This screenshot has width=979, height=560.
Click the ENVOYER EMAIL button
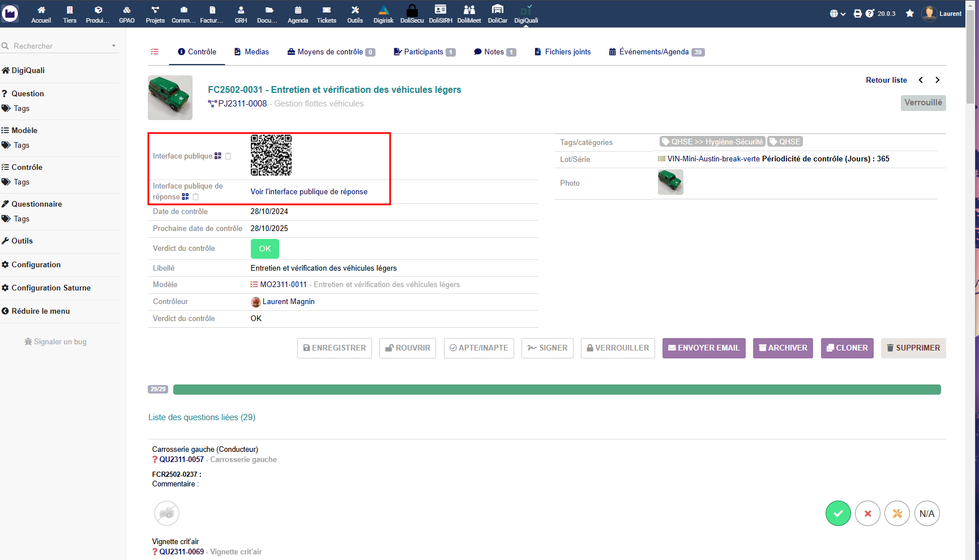704,348
